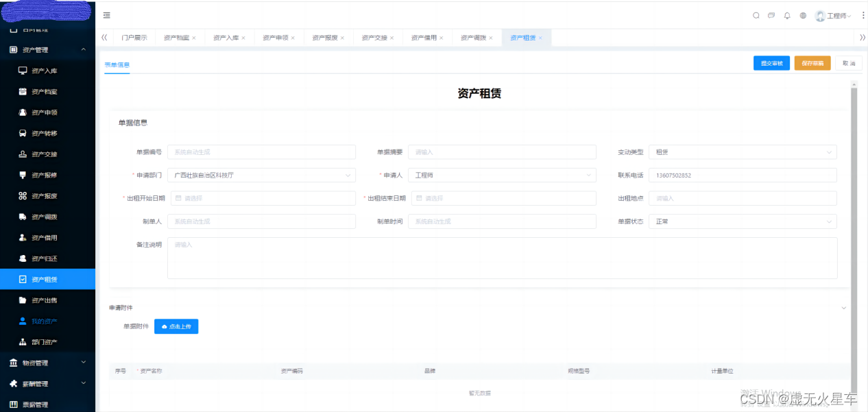The image size is (868, 412).
Task: Click the archive icon beside 资产档案
Action: point(23,91)
